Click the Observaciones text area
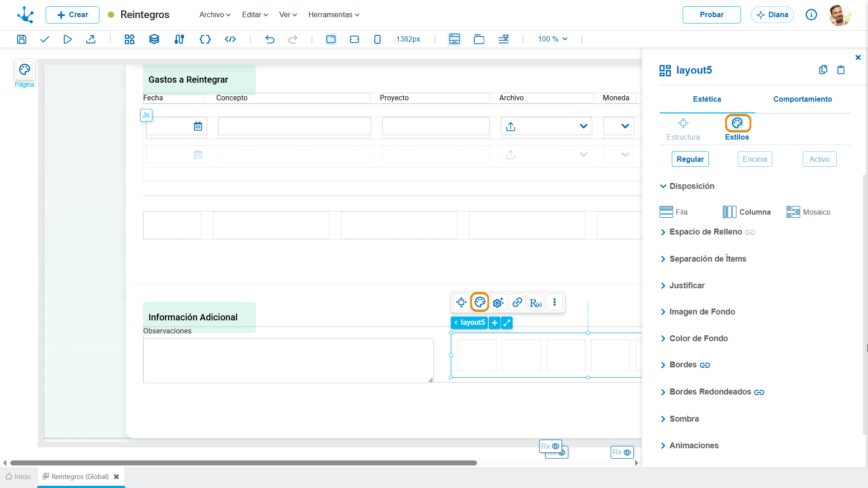Screen dimensions: 868x488 288,361
